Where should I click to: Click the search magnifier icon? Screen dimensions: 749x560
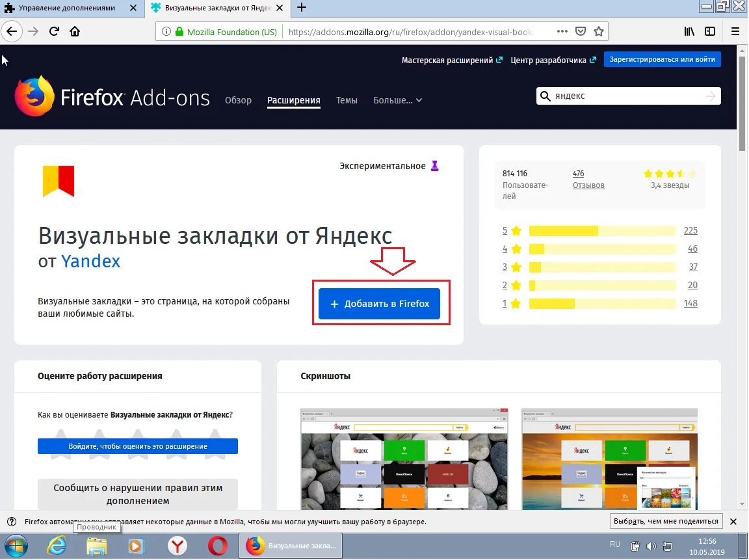(545, 96)
